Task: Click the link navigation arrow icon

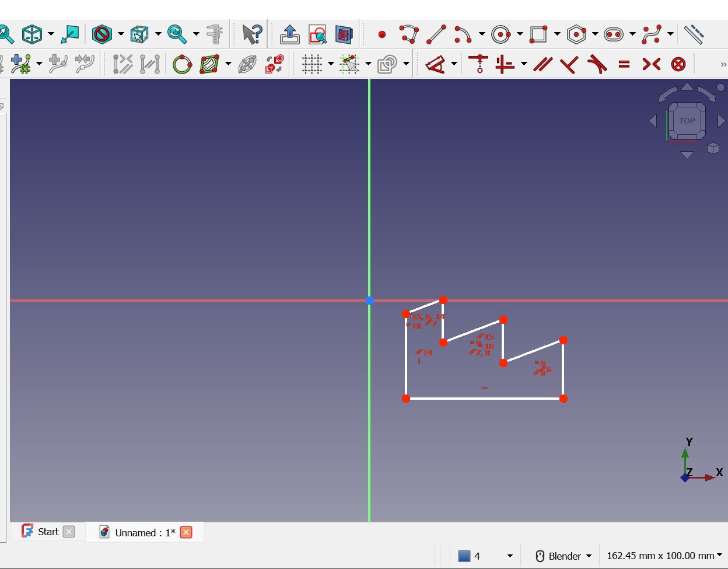Action: (70, 34)
